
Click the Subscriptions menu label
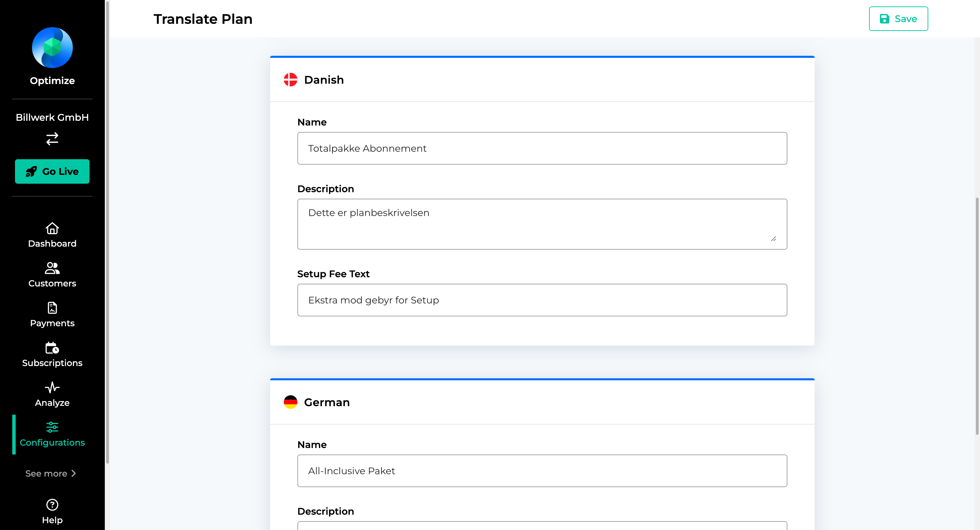point(52,363)
